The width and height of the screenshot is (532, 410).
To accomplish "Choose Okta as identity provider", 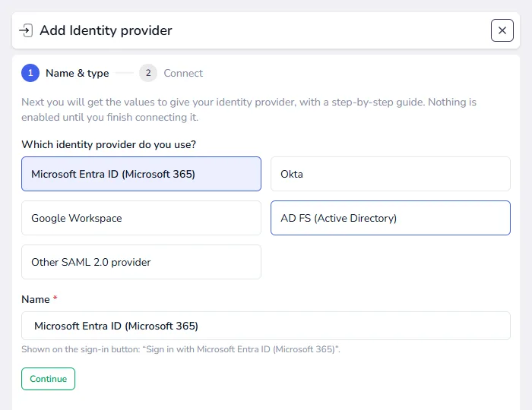I will click(x=390, y=174).
